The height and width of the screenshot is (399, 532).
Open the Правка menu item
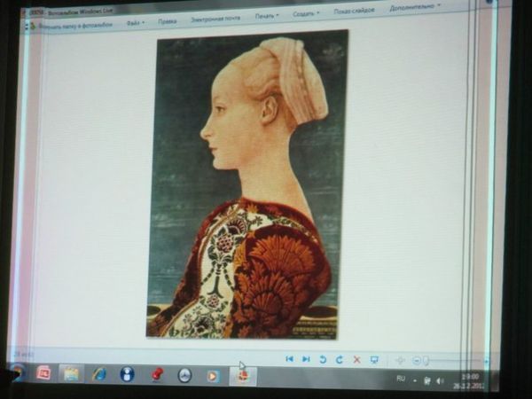coord(167,21)
